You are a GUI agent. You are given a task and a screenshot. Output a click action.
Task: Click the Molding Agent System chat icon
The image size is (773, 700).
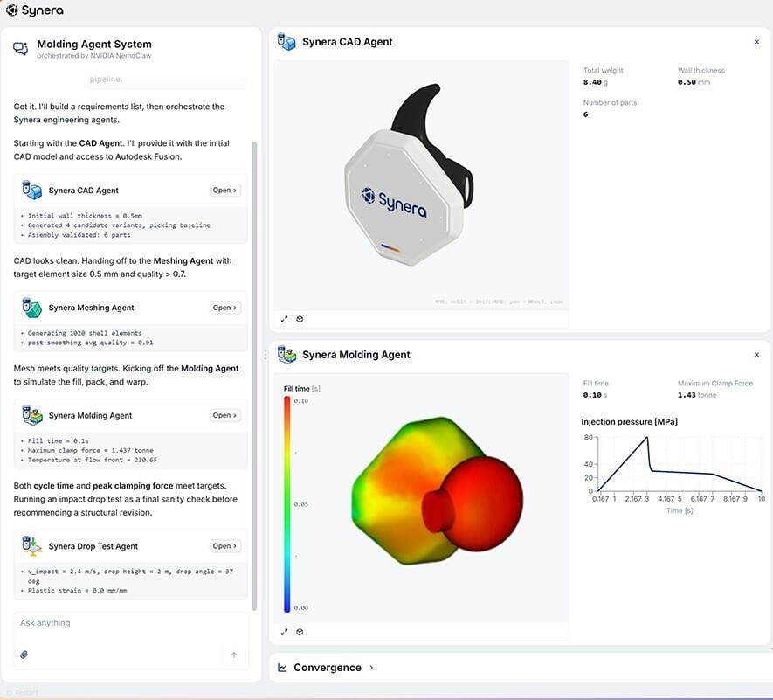[x=21, y=48]
